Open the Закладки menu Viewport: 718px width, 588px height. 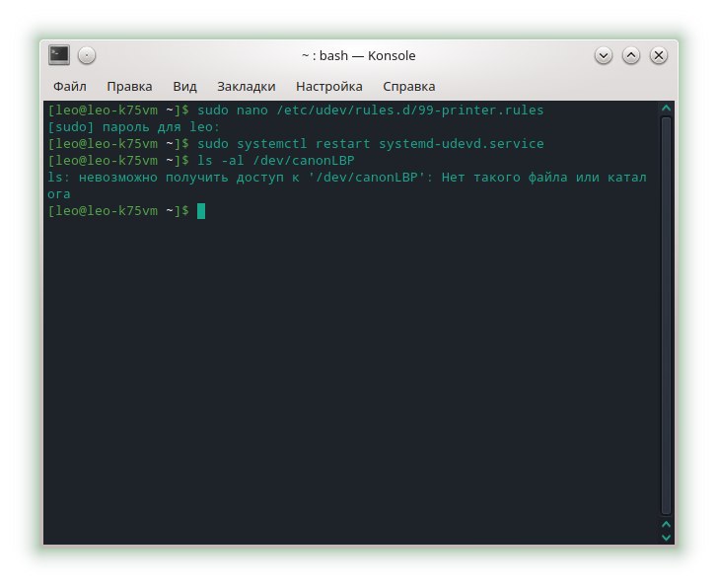tap(246, 86)
